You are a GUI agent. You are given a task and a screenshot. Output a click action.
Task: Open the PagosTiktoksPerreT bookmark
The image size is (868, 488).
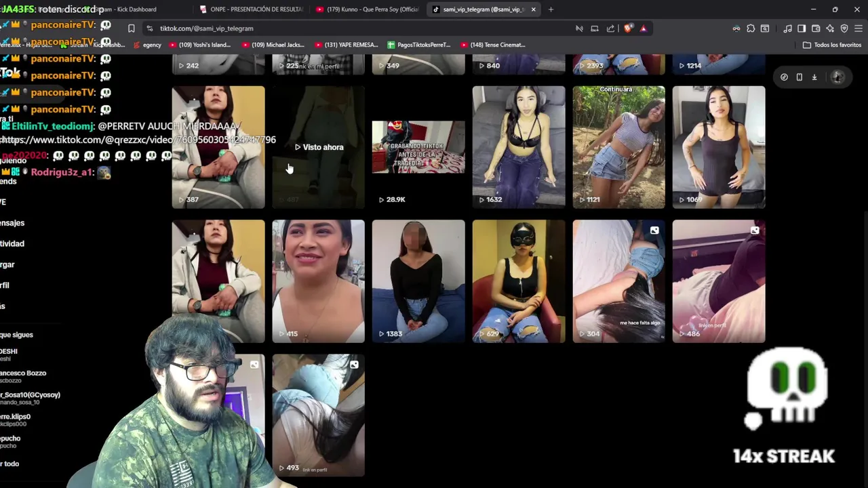(418, 45)
